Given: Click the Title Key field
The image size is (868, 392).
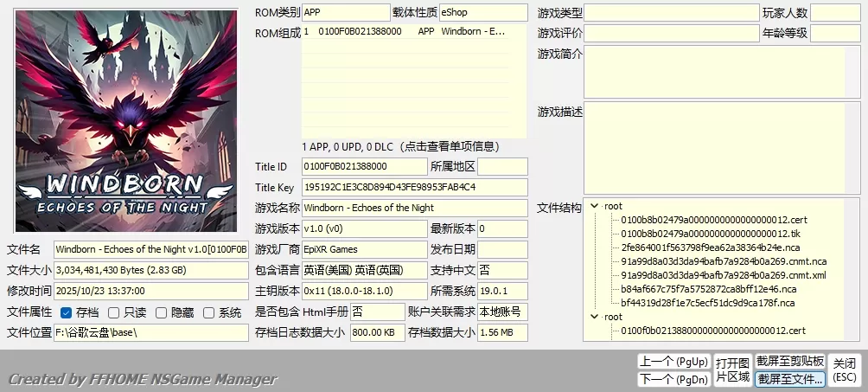Looking at the screenshot, I should click(414, 187).
